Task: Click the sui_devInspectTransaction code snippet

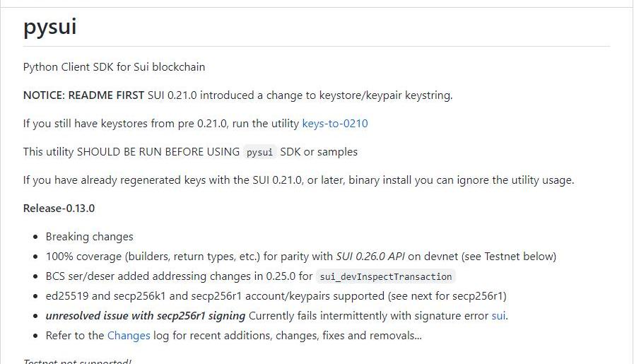Action: [385, 277]
